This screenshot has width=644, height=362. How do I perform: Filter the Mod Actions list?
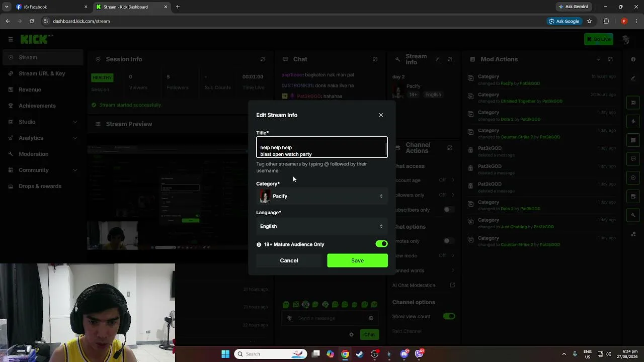point(598,59)
